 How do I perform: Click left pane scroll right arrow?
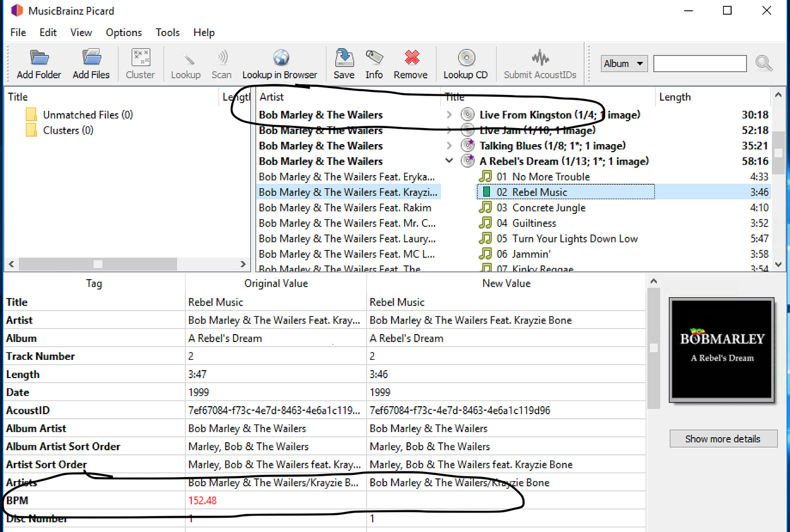coord(243,264)
